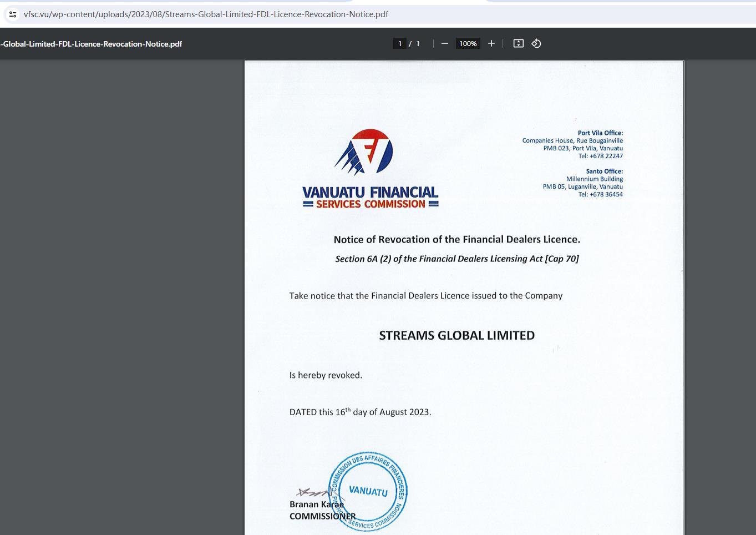Click the DATED 16th August 2023 line
This screenshot has height=535, width=756.
360,412
